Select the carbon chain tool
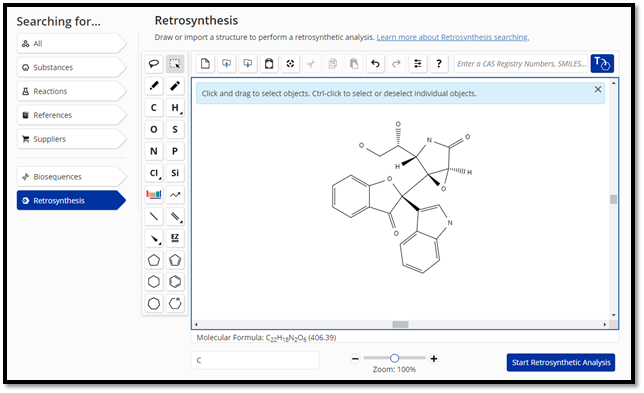This screenshot has width=644, height=393. [175, 195]
